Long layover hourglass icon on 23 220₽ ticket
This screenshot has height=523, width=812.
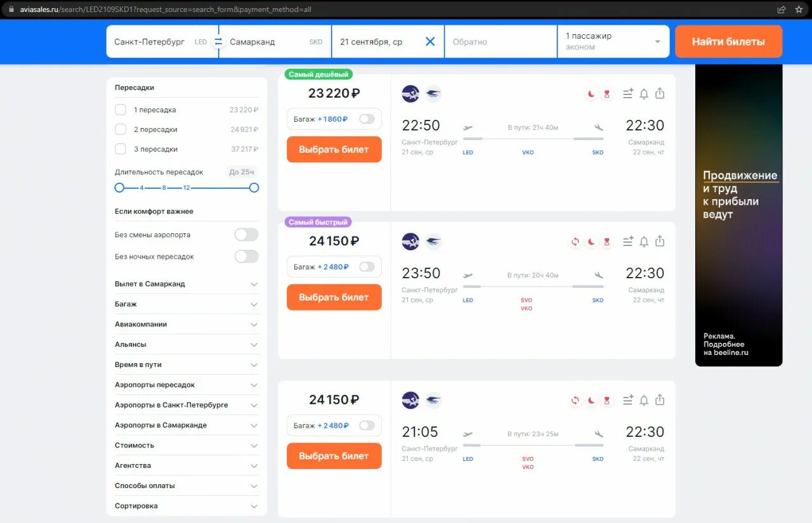(x=606, y=94)
